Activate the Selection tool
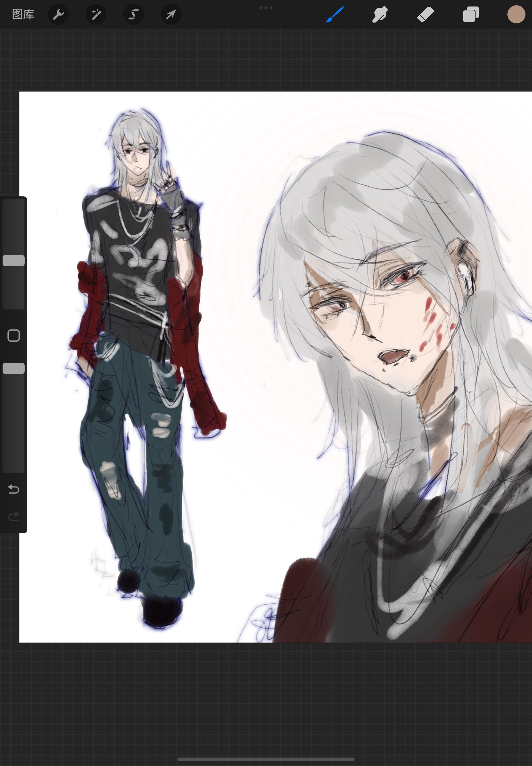 tap(134, 14)
